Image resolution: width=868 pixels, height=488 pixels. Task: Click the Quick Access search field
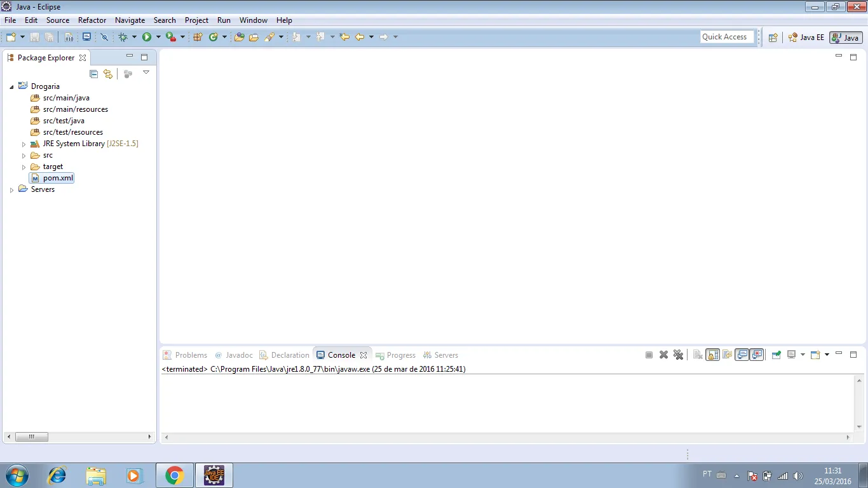pyautogui.click(x=727, y=37)
